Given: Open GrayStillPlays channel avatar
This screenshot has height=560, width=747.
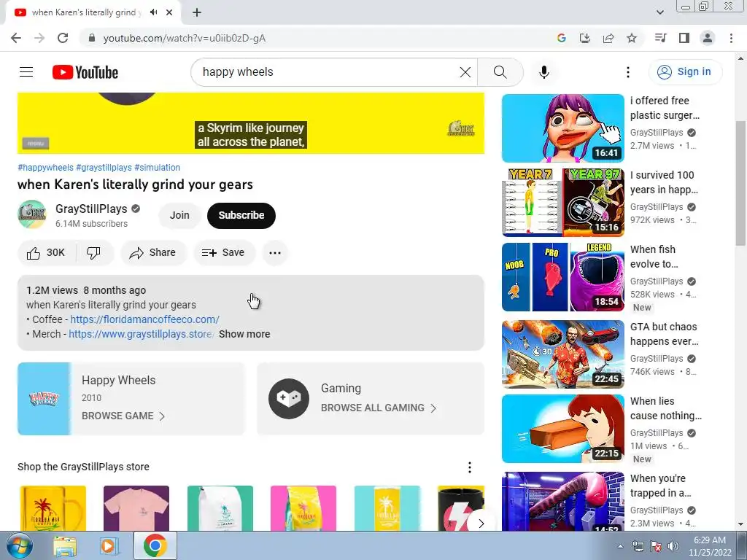Looking at the screenshot, I should pos(32,215).
